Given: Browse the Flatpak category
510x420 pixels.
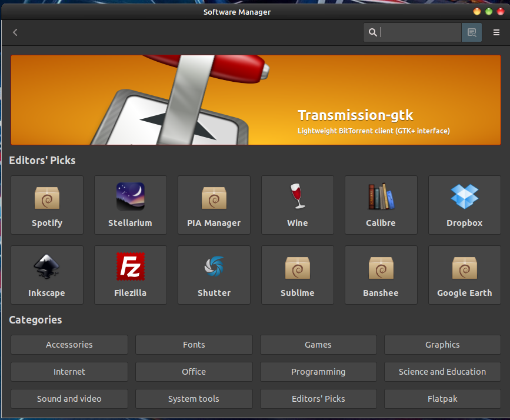Looking at the screenshot, I should 442,398.
